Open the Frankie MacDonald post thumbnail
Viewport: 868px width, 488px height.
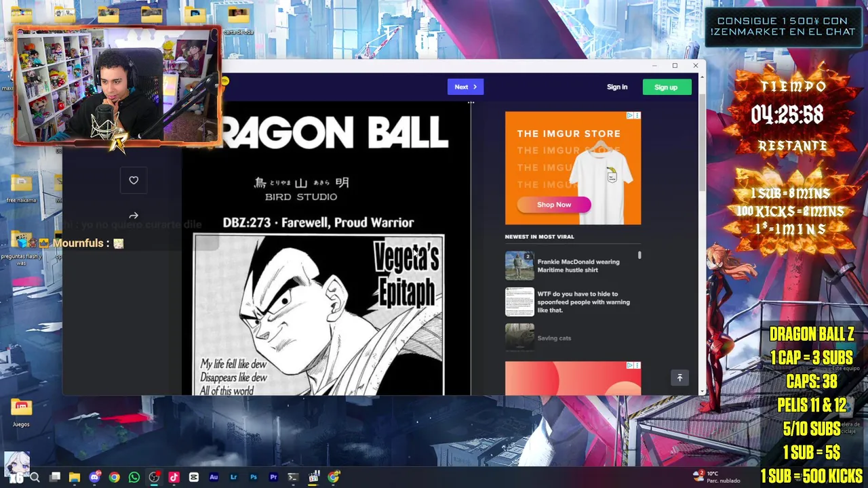519,266
